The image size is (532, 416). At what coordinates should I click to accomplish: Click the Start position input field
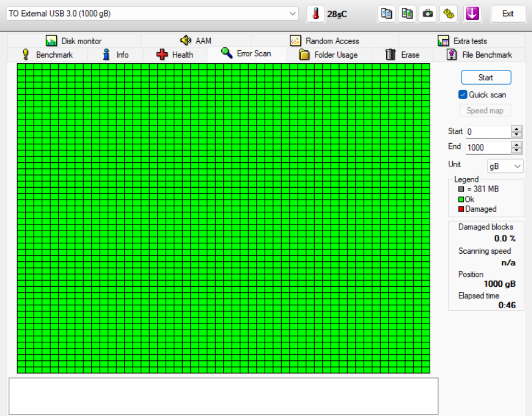coord(488,132)
